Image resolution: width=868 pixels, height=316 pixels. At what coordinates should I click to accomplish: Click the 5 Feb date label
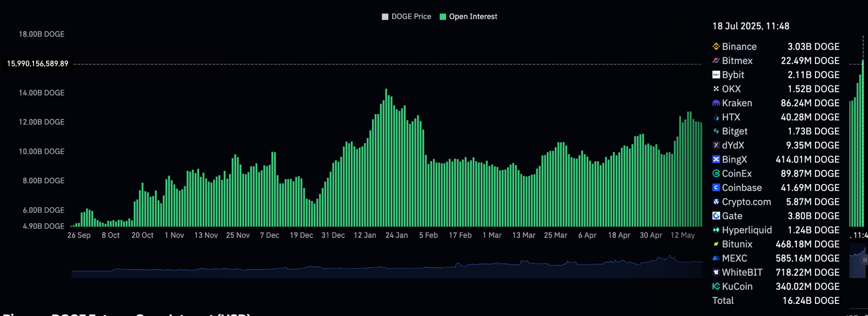(429, 235)
